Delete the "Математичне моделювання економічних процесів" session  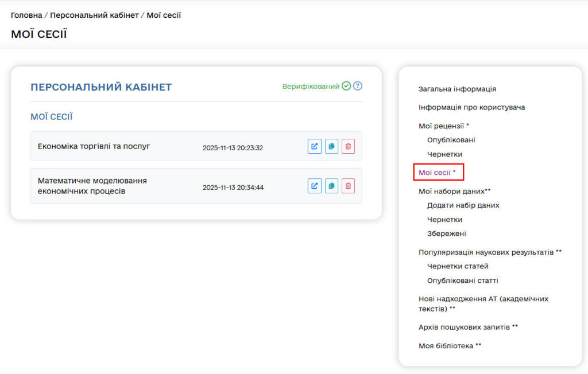(348, 185)
